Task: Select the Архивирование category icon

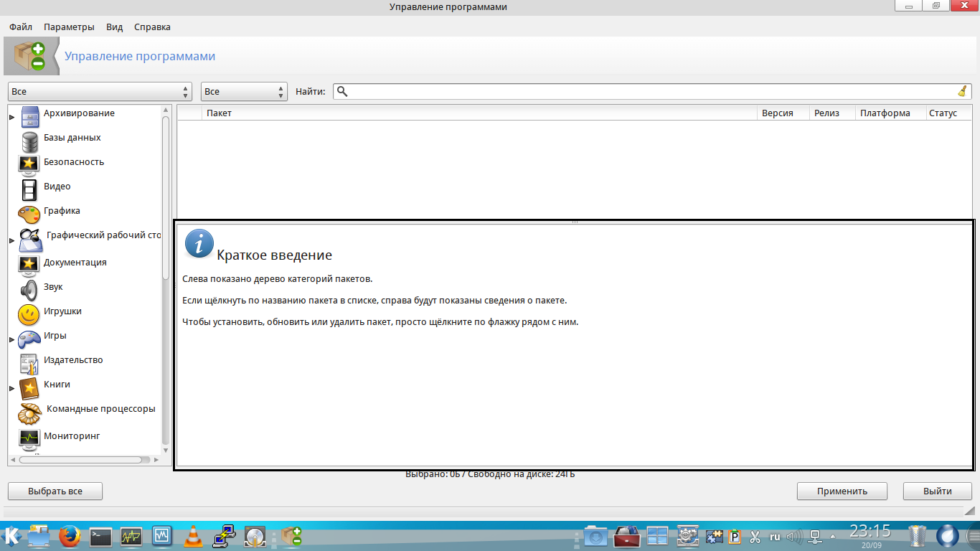Action: click(x=29, y=116)
